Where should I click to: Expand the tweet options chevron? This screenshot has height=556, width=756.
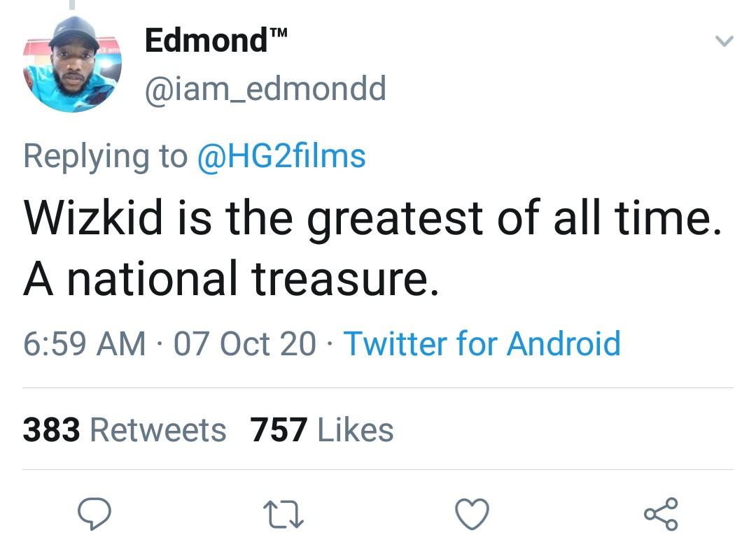click(724, 42)
